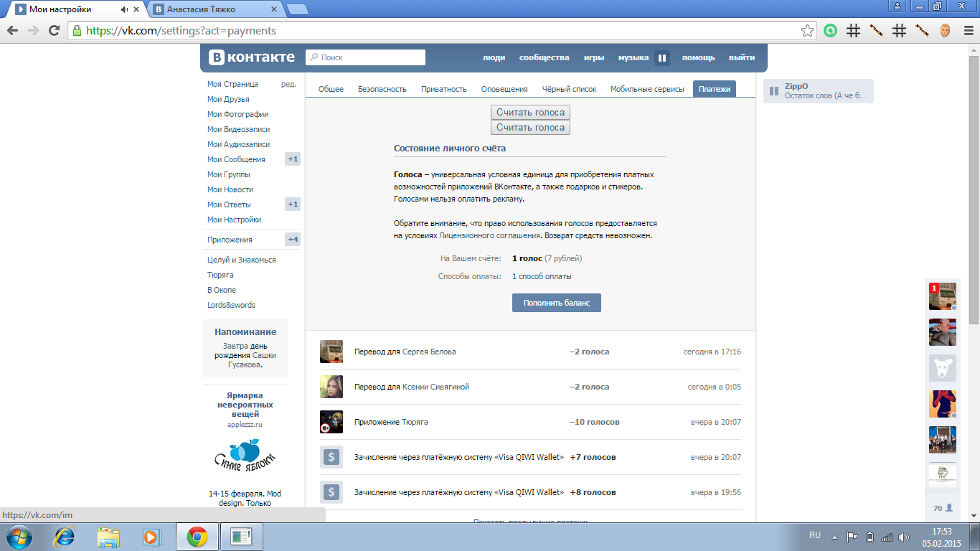Viewport: 980px width, 551px height.
Task: Switch to Анастасия Тяжко browser tab
Action: click(215, 9)
